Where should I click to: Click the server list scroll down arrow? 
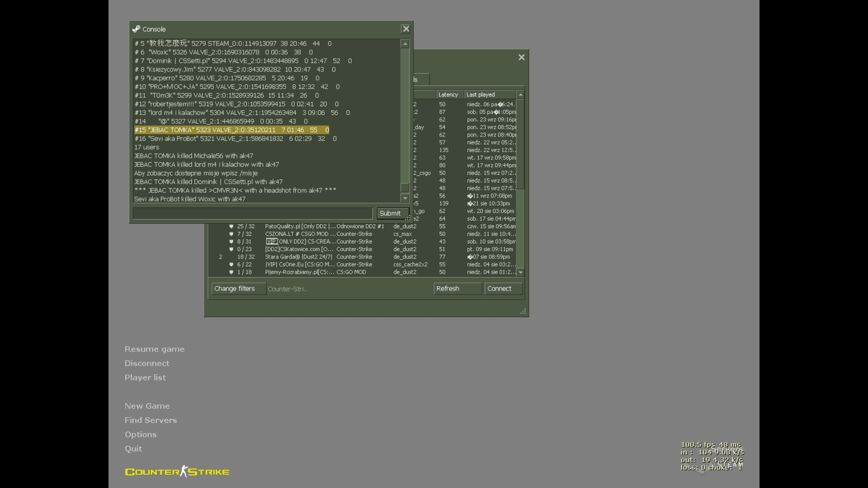520,272
